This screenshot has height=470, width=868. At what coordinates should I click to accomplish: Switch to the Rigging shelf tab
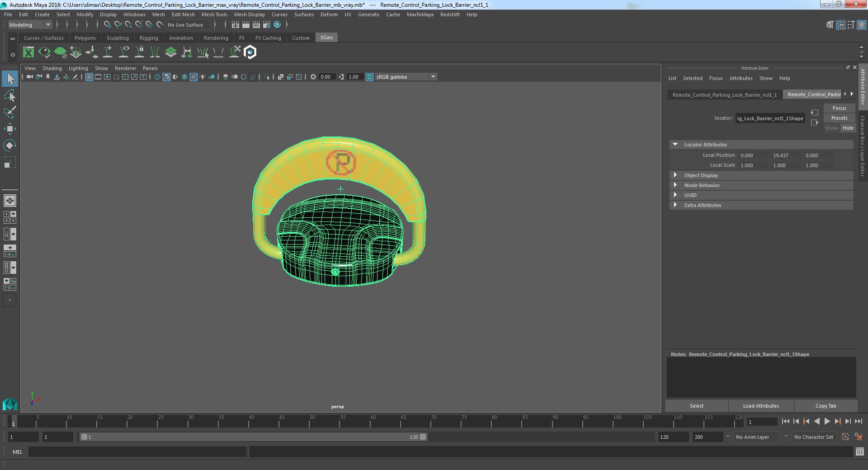tap(149, 38)
